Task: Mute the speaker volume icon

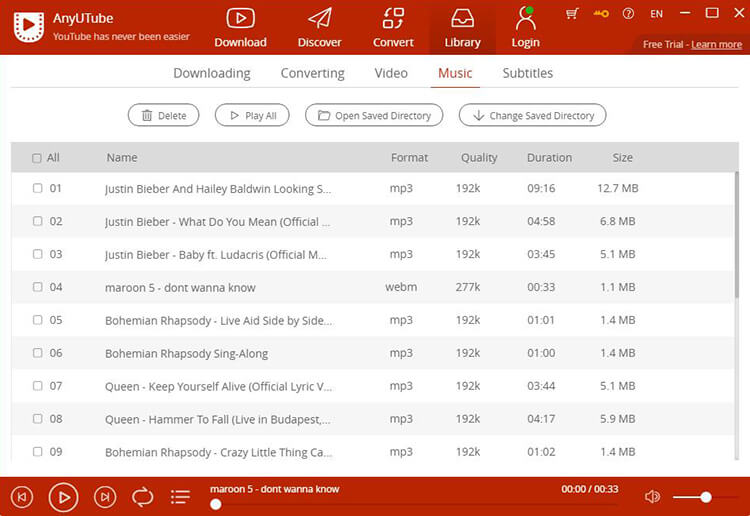Action: [x=652, y=497]
